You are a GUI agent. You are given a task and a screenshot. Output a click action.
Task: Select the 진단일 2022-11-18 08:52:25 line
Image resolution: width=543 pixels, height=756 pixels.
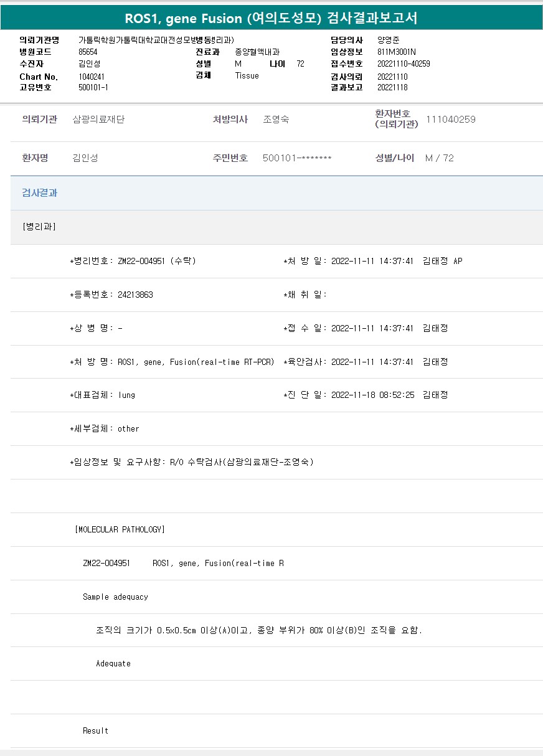click(366, 395)
